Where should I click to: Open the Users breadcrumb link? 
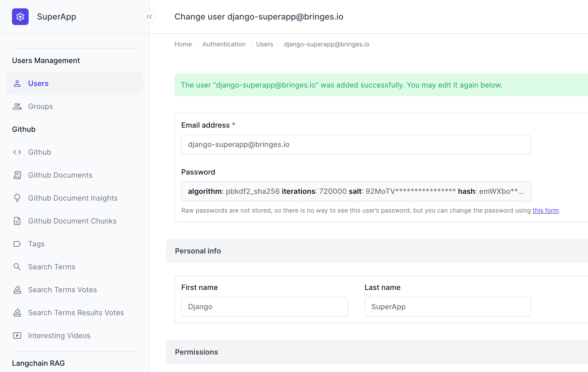pos(265,44)
